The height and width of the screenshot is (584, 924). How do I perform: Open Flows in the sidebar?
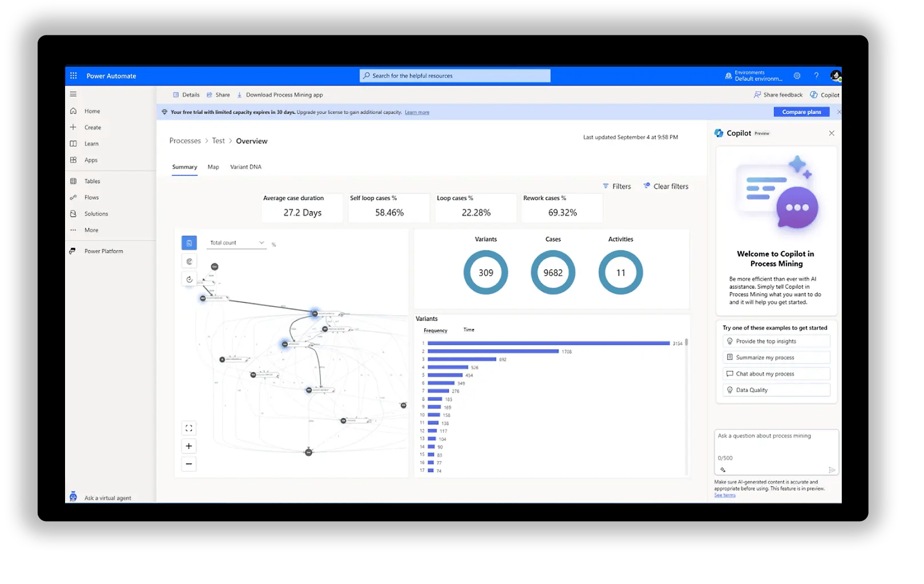click(91, 198)
